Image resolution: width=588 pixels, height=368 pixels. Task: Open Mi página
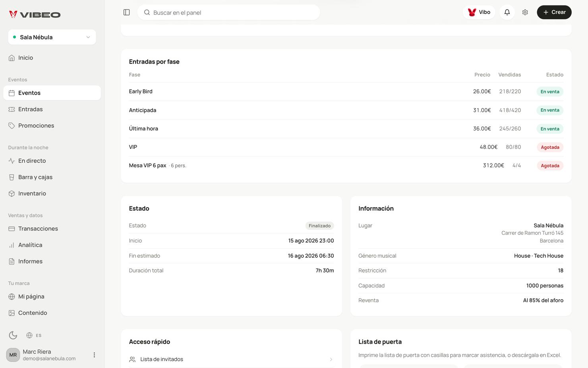coord(52,296)
